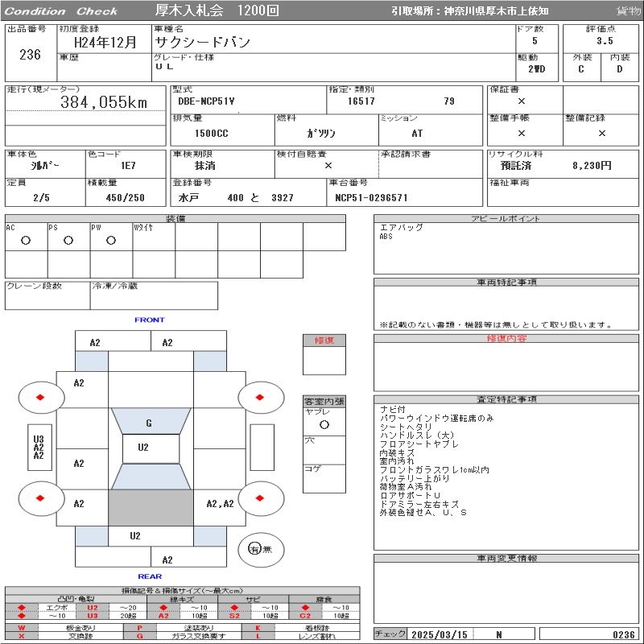Click the red G legend marker
This screenshot has height=644, width=644.
[x=139, y=636]
